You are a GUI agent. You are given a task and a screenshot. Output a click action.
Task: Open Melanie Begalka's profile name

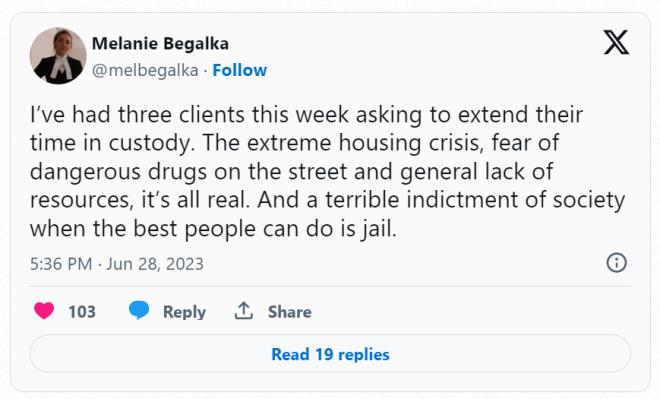160,43
